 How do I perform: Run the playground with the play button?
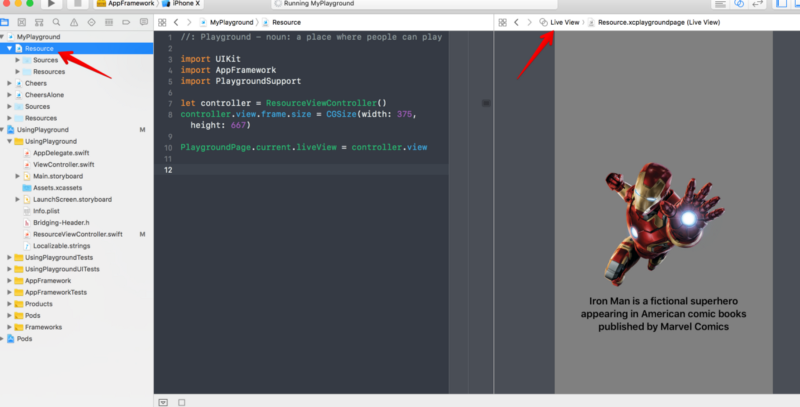click(x=52, y=4)
